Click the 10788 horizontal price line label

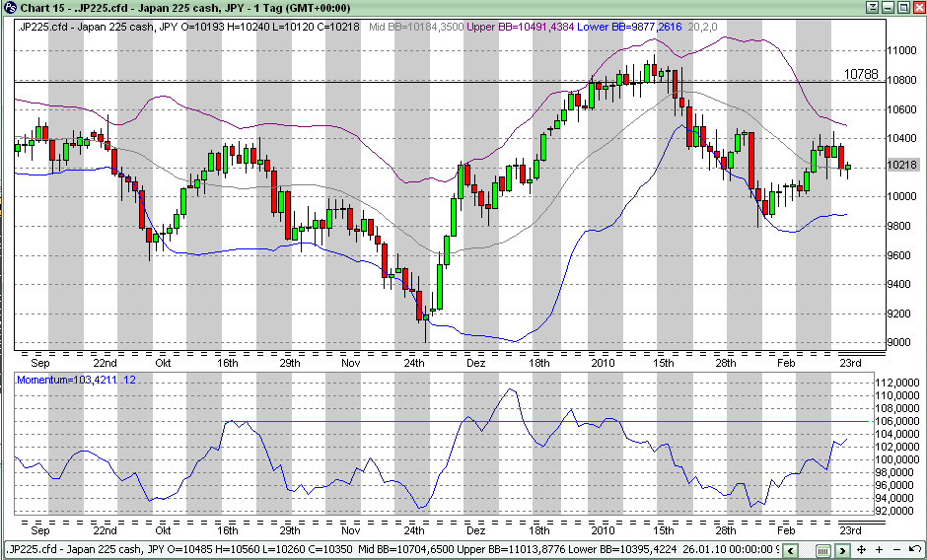tap(861, 74)
